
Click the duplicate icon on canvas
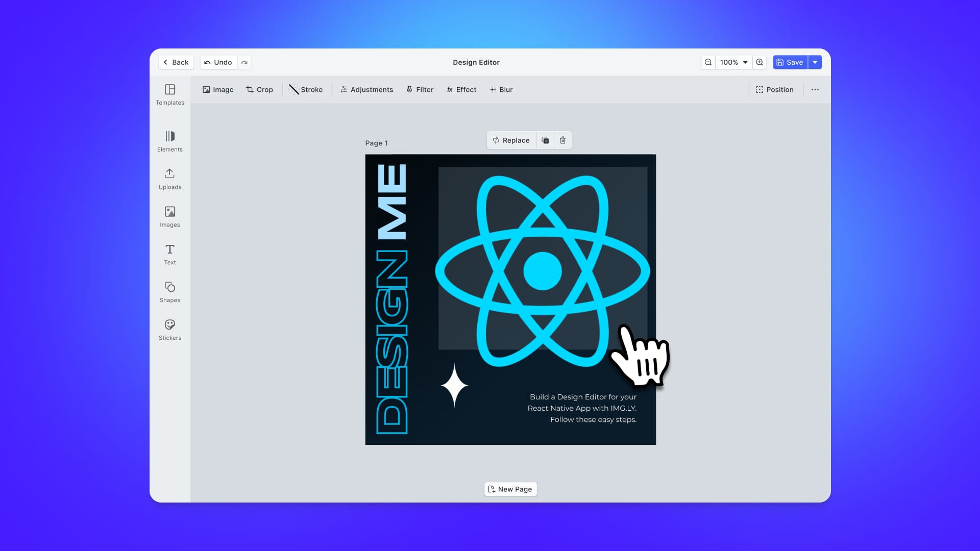545,140
